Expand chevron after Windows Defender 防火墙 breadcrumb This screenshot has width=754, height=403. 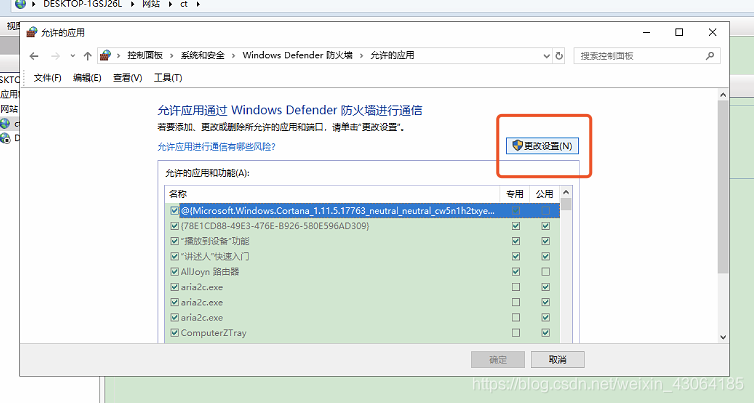coord(361,56)
